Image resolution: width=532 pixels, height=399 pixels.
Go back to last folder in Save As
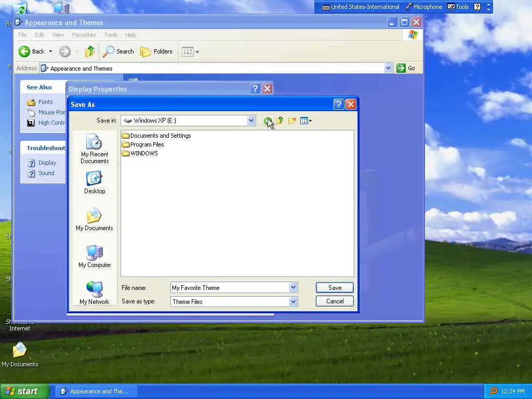pyautogui.click(x=268, y=121)
